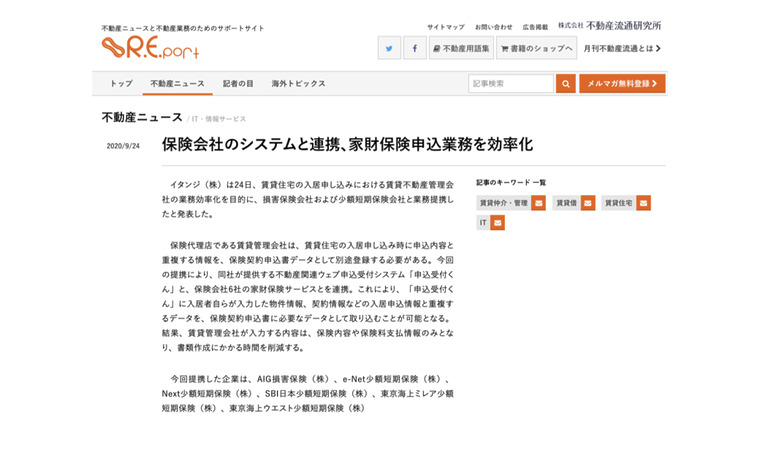The image size is (760, 456).
Task: Click mail icon beside 賃貸住宅 keyword
Action: 643,203
